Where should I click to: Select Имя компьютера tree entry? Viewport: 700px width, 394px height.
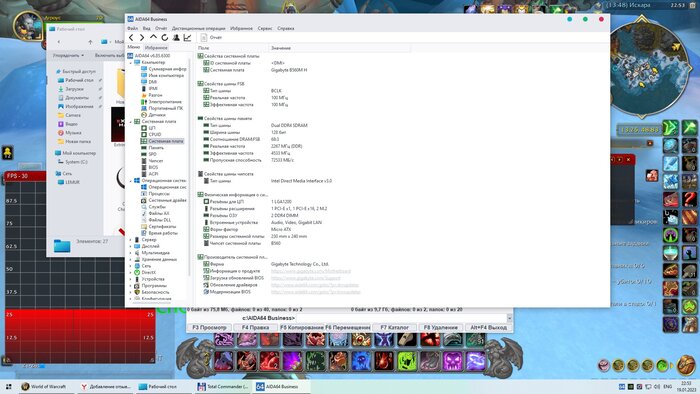pos(162,75)
